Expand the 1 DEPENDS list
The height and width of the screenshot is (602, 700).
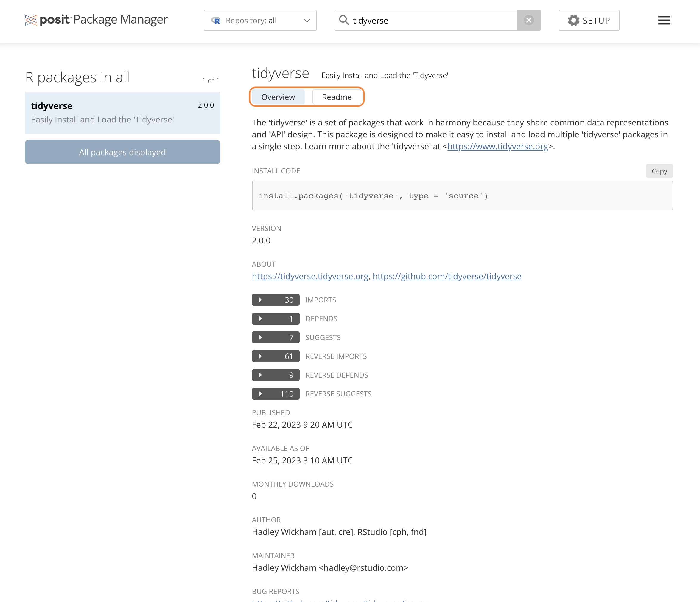[275, 318]
